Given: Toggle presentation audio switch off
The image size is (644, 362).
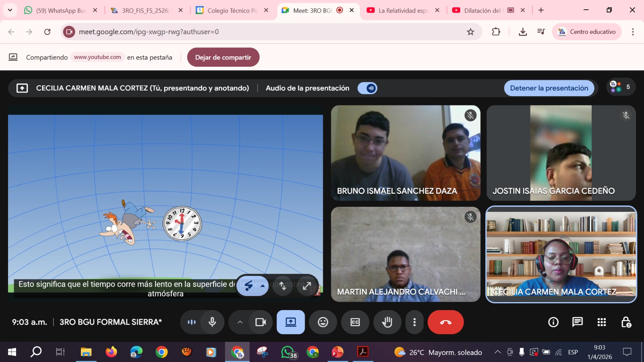Looking at the screenshot, I should (367, 88).
